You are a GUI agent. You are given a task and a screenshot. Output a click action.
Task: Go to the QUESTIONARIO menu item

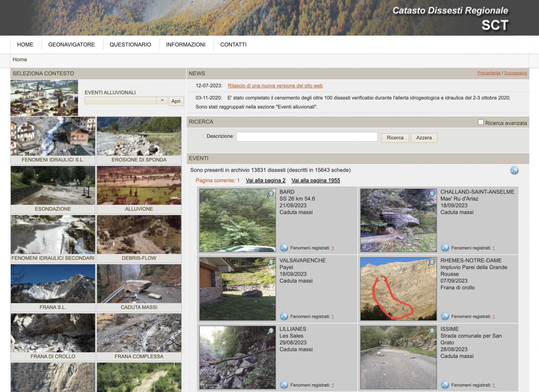coord(130,44)
